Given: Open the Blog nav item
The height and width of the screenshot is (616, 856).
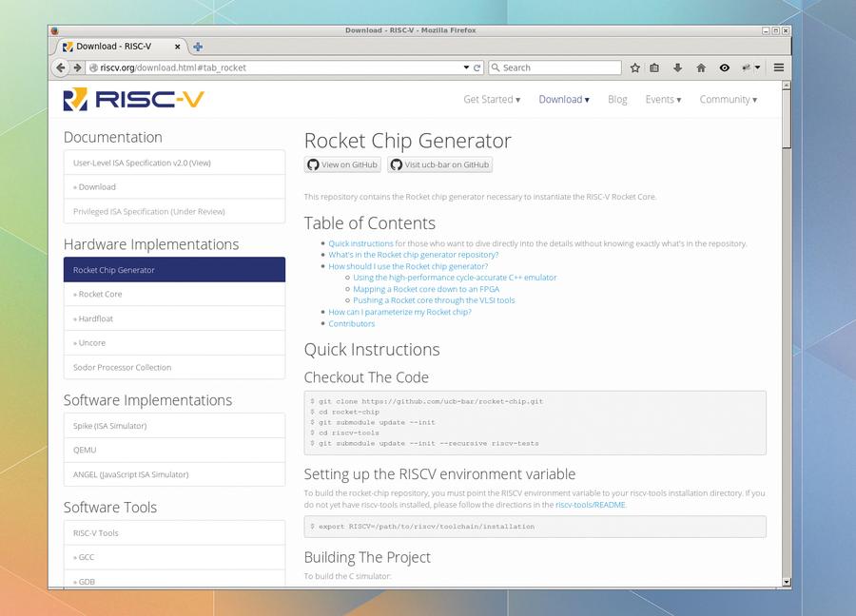Looking at the screenshot, I should [x=617, y=99].
